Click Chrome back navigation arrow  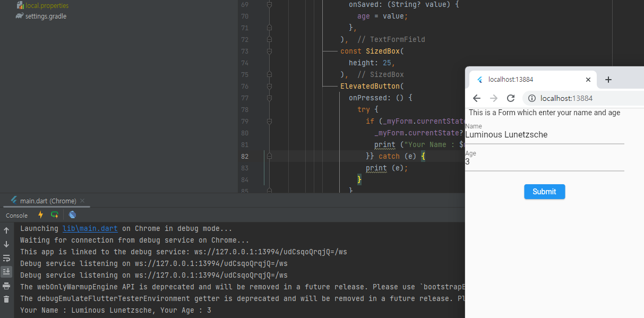click(x=477, y=98)
